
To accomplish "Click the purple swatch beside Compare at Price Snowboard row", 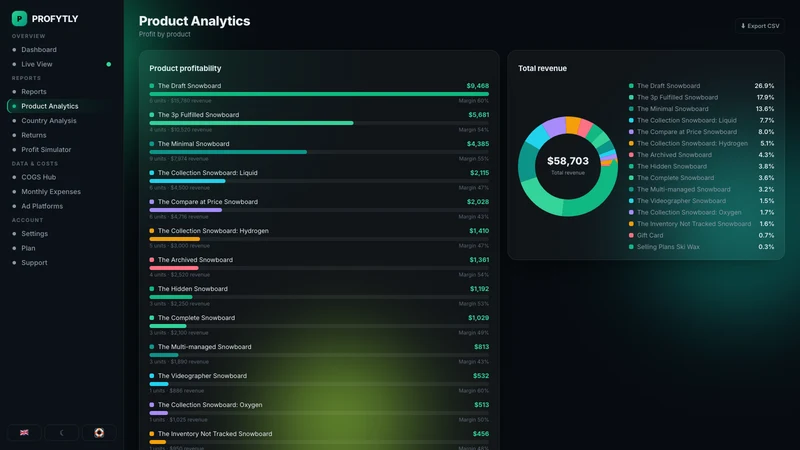I will coord(152,202).
